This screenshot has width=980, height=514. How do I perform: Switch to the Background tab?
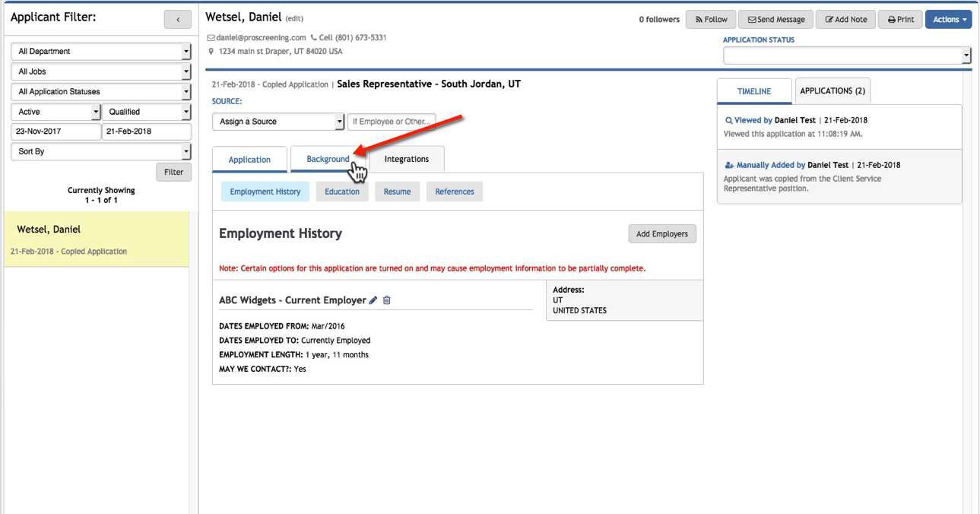coord(328,159)
